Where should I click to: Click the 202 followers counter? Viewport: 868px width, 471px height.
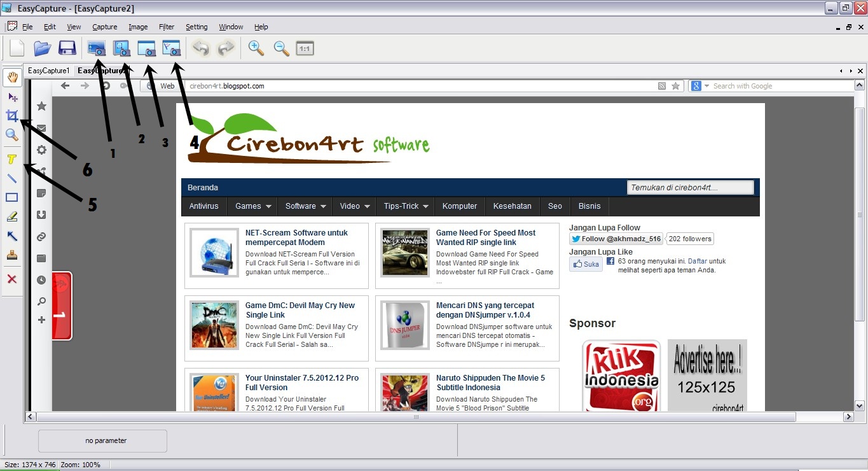click(x=689, y=239)
